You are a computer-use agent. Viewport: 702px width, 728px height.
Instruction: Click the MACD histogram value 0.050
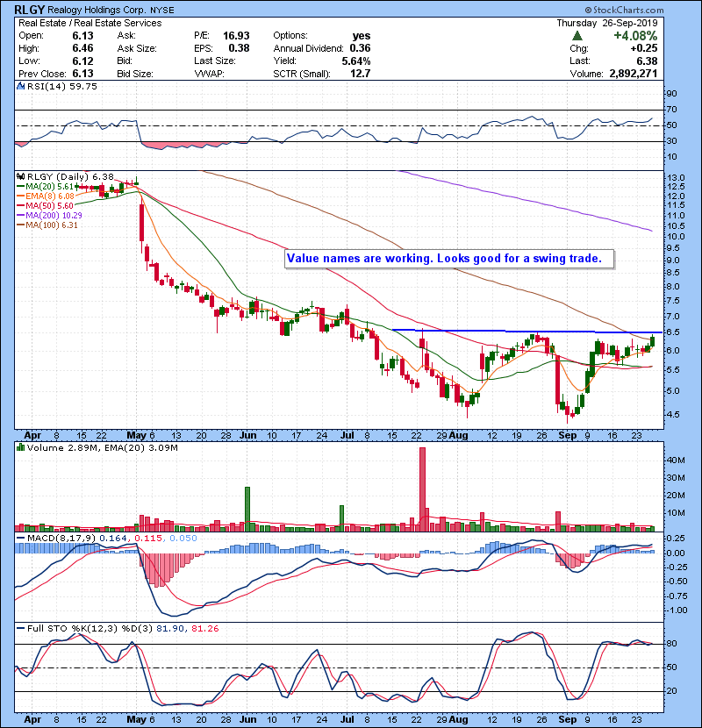coord(183,539)
